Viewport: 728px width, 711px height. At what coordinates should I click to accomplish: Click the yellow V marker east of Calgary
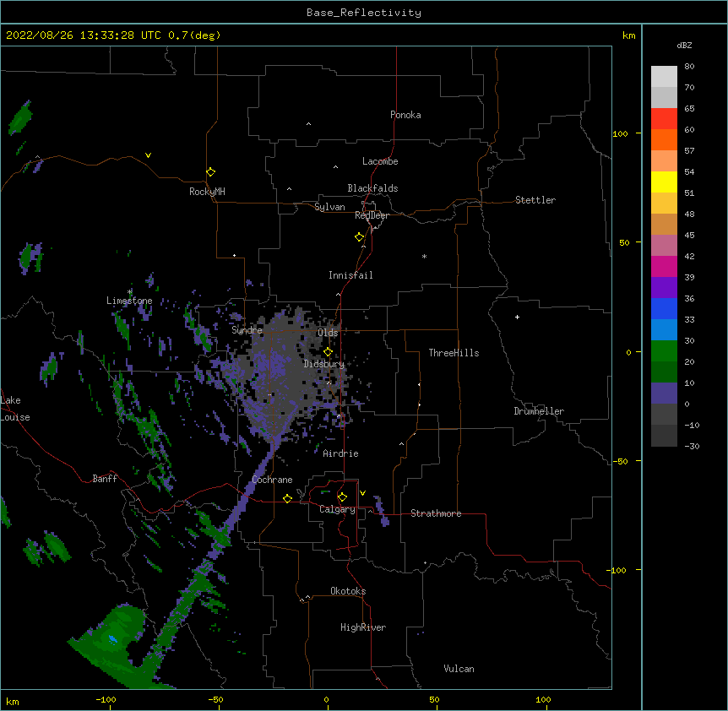click(362, 493)
